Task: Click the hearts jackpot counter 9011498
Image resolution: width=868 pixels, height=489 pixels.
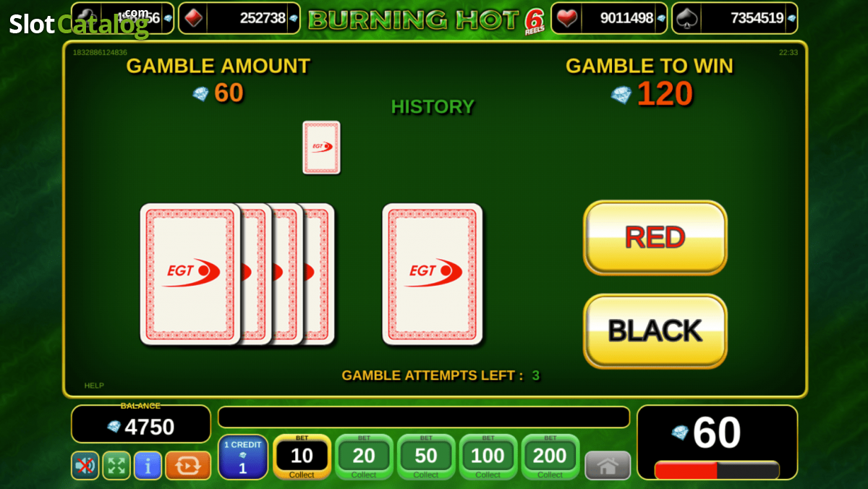Action: (610, 18)
